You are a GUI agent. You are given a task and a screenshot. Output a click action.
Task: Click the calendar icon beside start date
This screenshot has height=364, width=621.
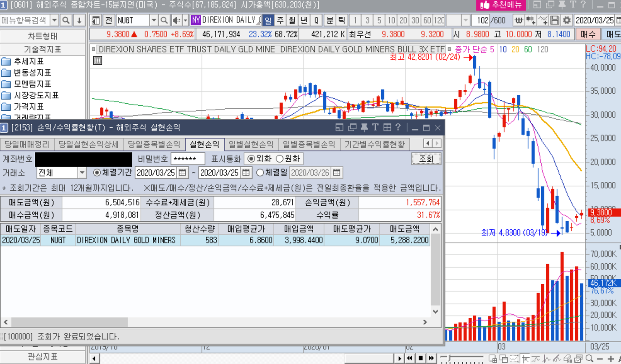[x=182, y=173]
